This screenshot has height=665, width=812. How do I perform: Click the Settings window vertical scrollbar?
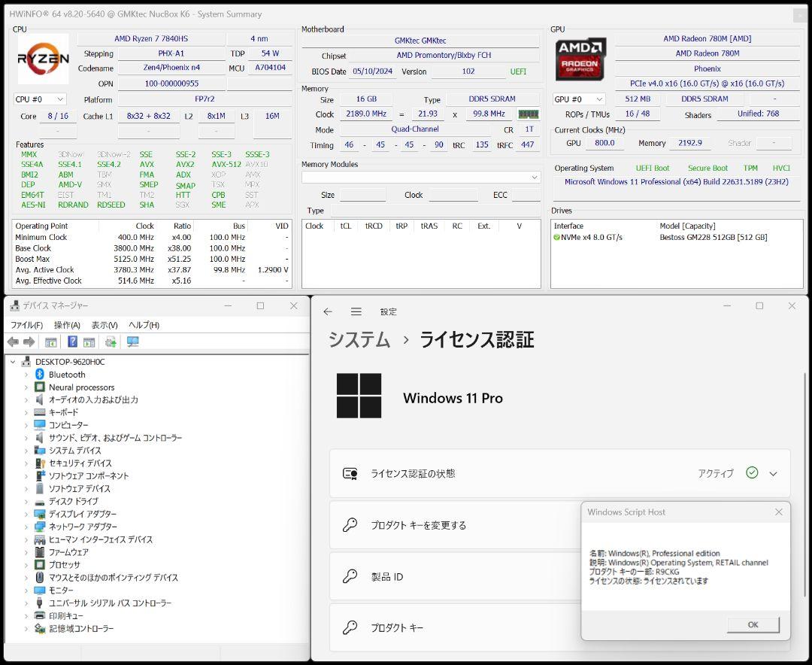pos(804,484)
